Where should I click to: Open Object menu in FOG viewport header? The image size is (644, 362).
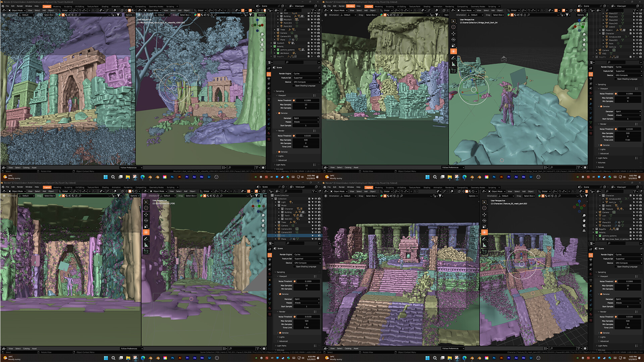click(x=193, y=191)
